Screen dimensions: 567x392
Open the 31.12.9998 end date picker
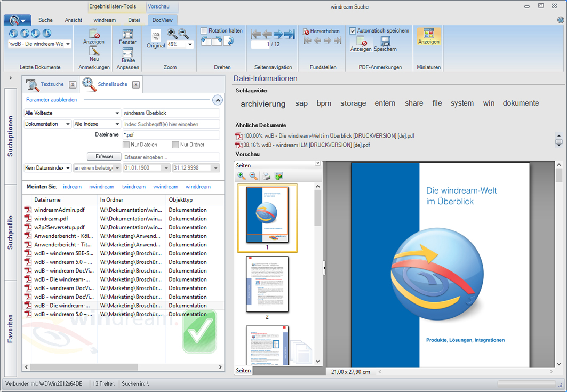pos(216,168)
